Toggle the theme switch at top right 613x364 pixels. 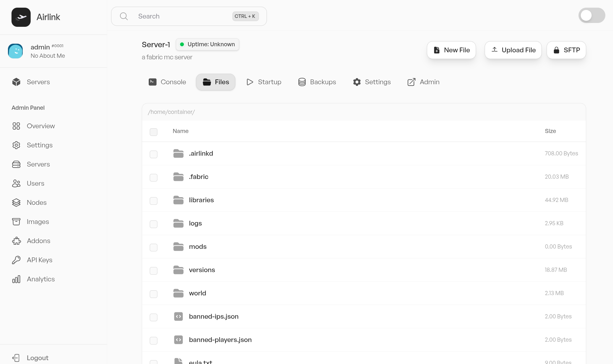(x=591, y=16)
